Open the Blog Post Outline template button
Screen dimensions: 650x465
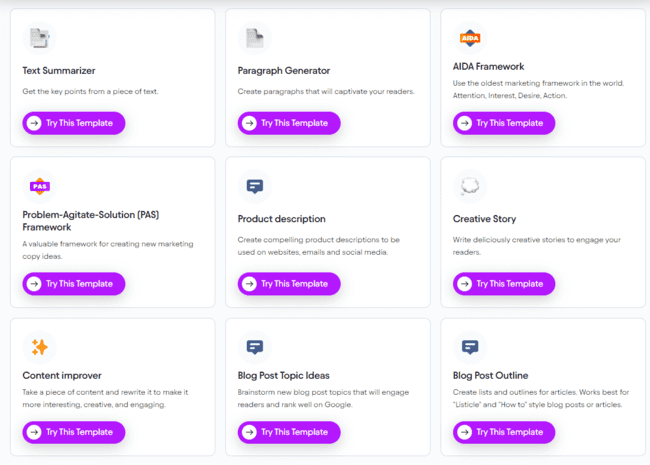(504, 432)
